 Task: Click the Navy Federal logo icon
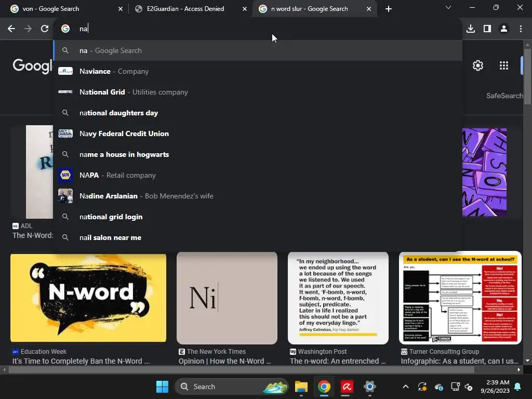[x=65, y=134]
